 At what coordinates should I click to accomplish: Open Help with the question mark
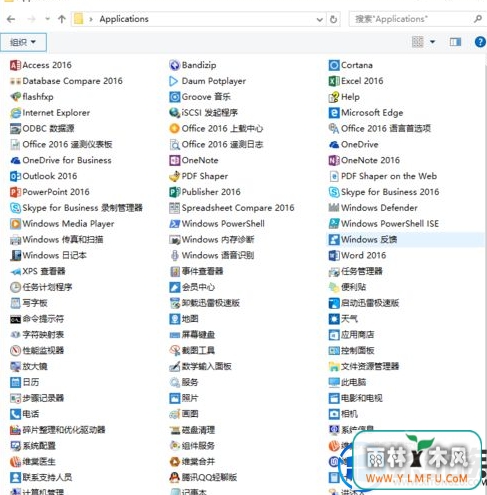[480, 42]
